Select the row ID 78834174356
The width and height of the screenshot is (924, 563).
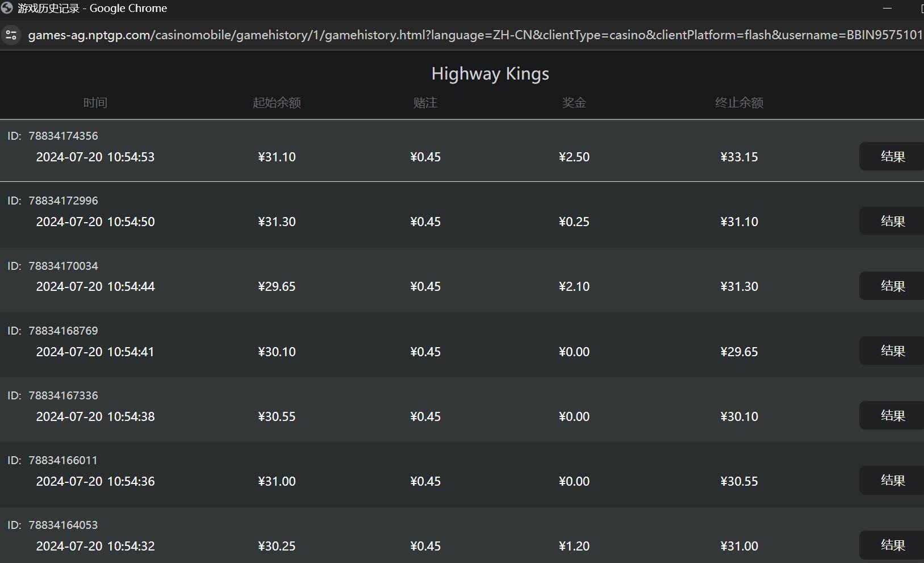pyautogui.click(x=63, y=136)
